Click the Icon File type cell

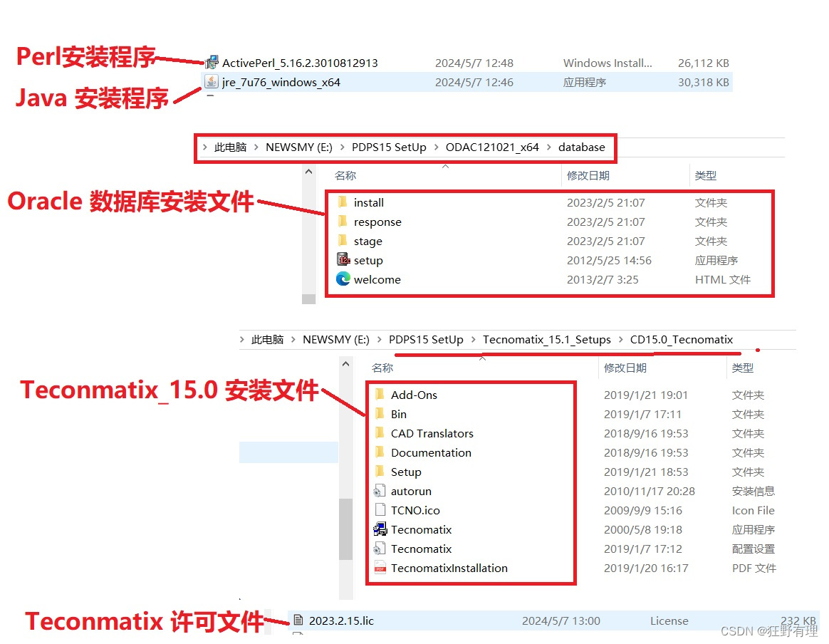coord(753,510)
